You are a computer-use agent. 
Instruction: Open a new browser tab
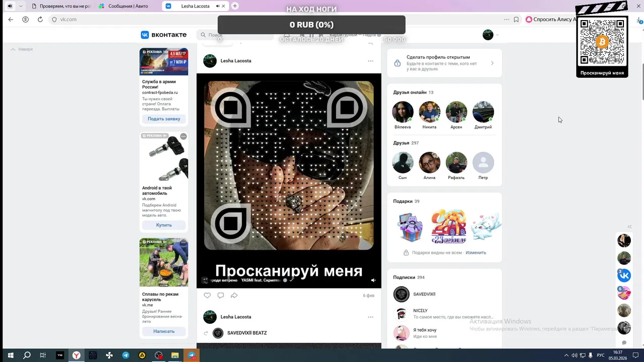[234, 6]
